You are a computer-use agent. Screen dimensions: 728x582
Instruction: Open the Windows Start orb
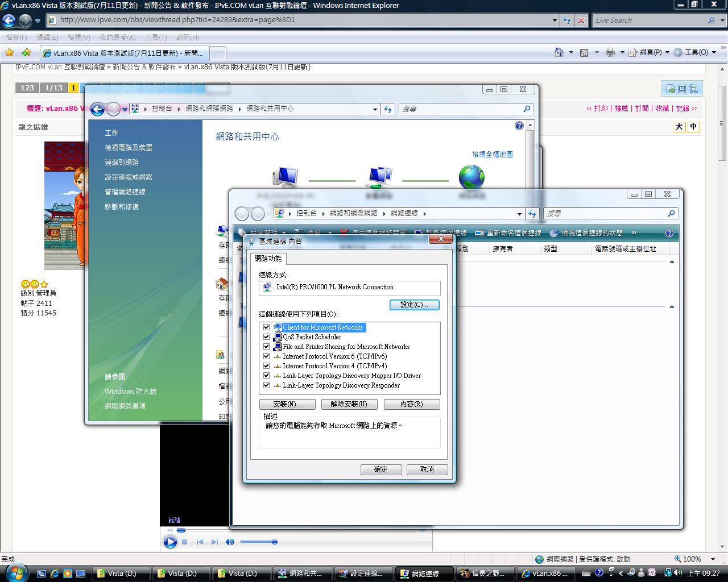point(15,571)
